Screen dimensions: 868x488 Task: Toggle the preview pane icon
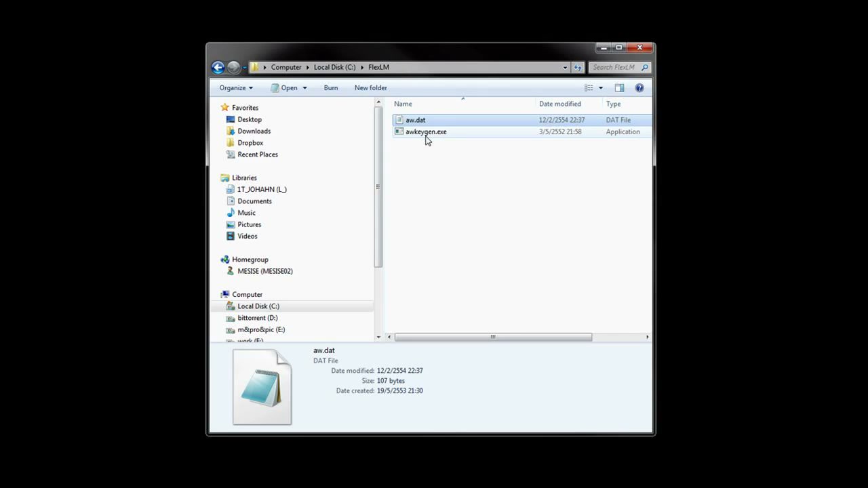click(619, 87)
